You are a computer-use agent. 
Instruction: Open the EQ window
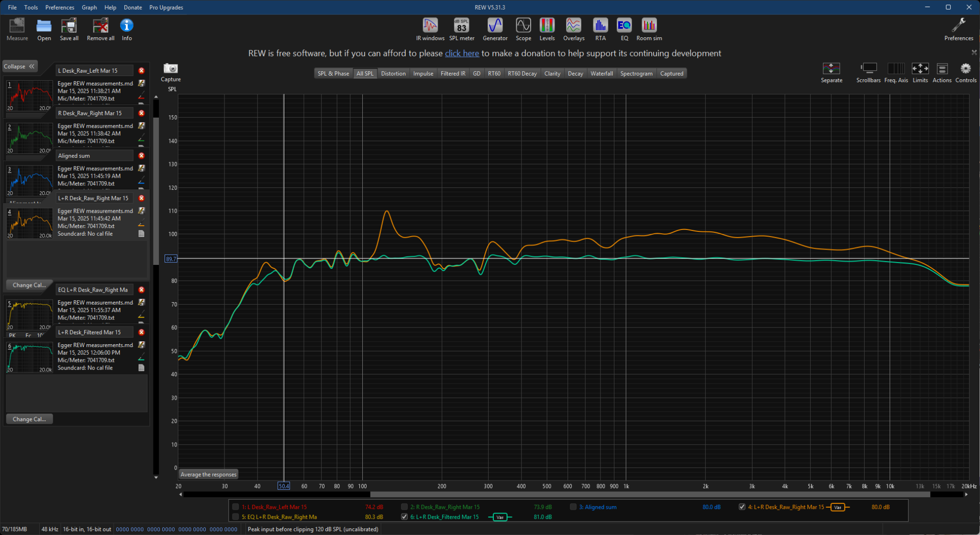624,29
